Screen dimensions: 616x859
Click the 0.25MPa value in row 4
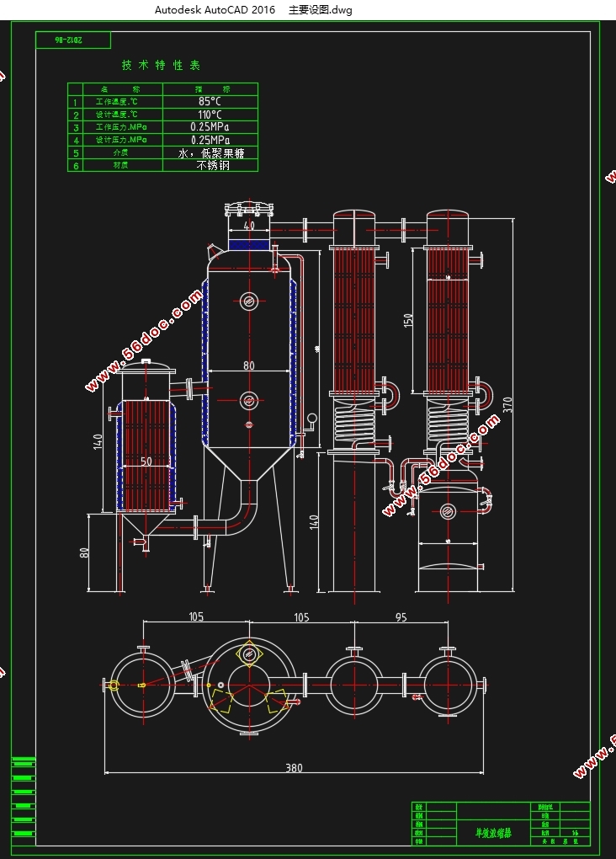point(210,141)
